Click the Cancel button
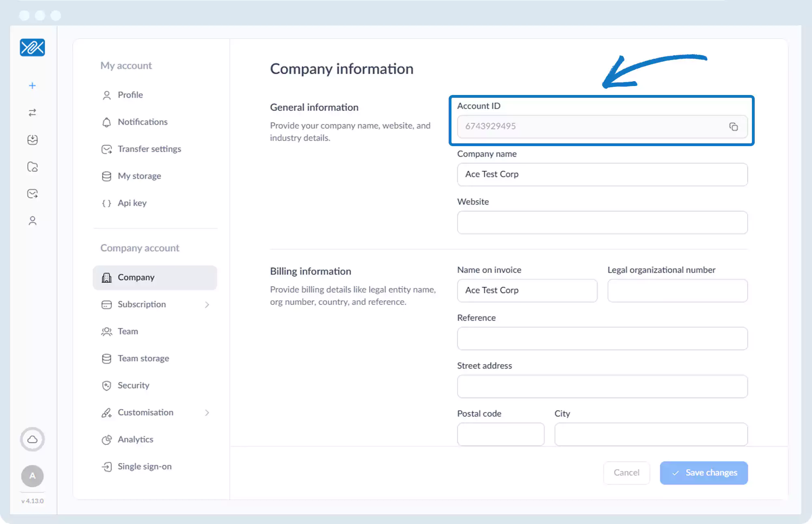 626,472
